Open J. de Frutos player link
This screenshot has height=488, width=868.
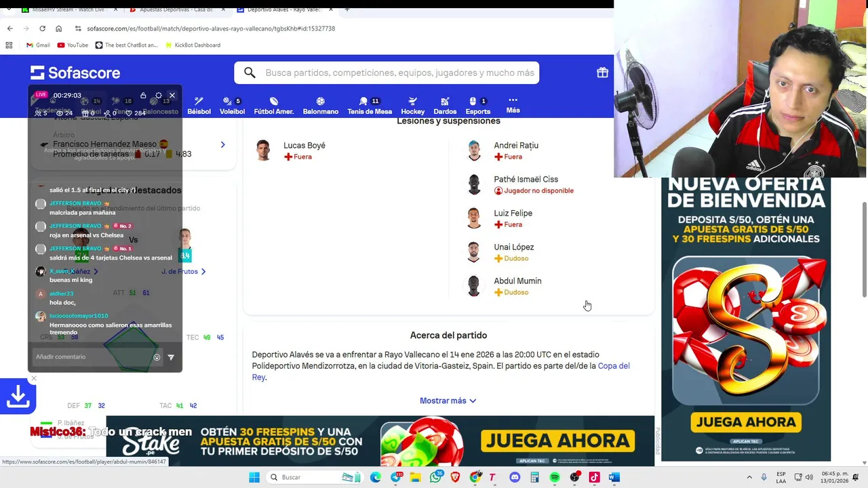coord(184,271)
